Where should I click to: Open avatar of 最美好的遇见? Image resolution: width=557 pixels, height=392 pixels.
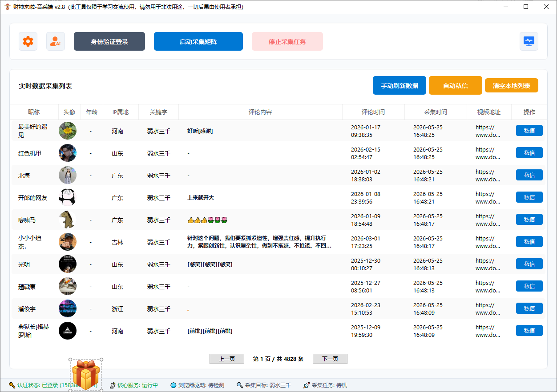pyautogui.click(x=68, y=131)
